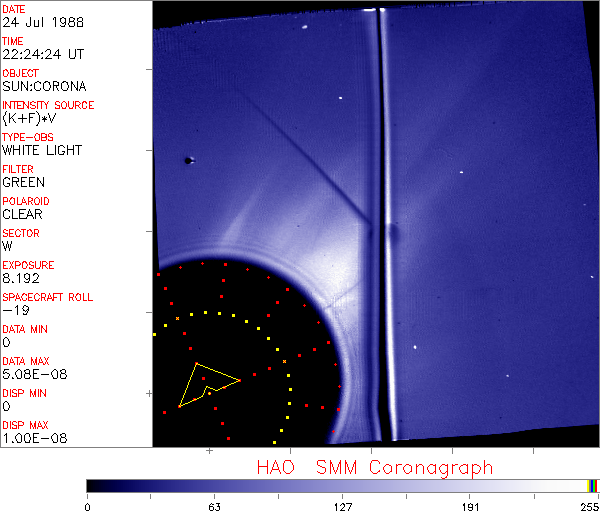Click the 255 label at the color bar's end
The image size is (600, 512).
coord(588,505)
